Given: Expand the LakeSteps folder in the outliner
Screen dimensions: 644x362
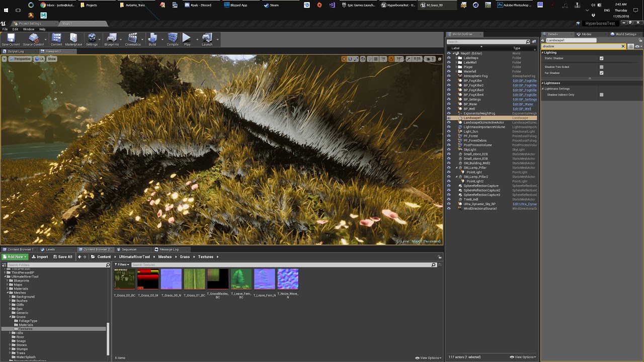Looking at the screenshot, I should pyautogui.click(x=456, y=58).
